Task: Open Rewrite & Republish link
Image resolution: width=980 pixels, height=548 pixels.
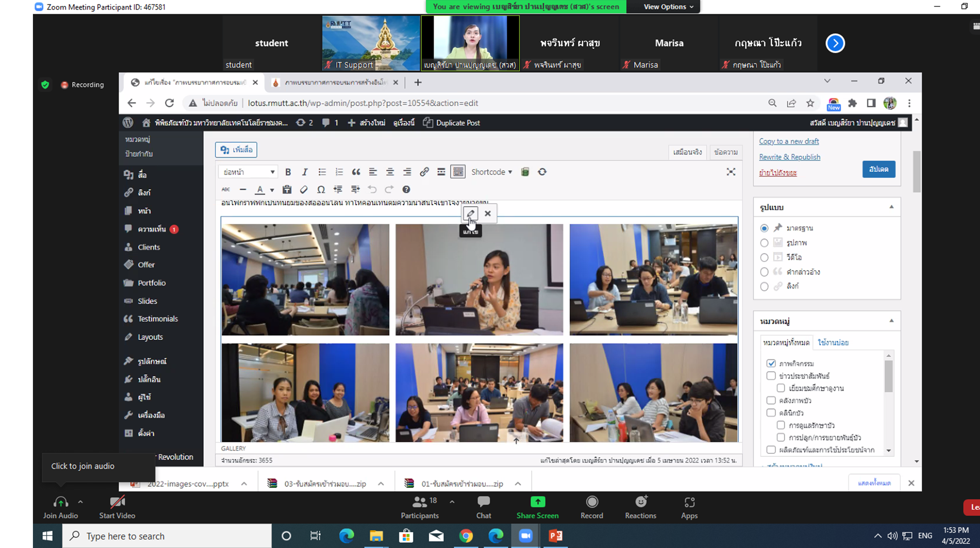Action: coord(789,157)
